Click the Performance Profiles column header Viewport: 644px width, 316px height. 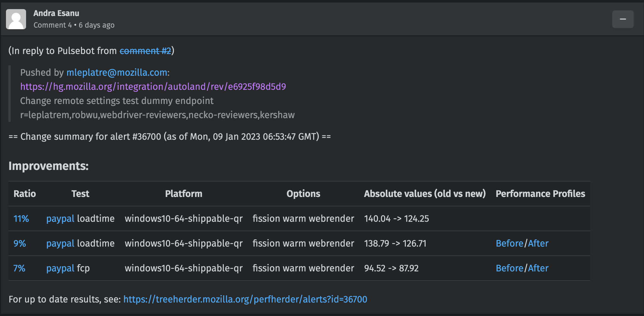tap(540, 194)
